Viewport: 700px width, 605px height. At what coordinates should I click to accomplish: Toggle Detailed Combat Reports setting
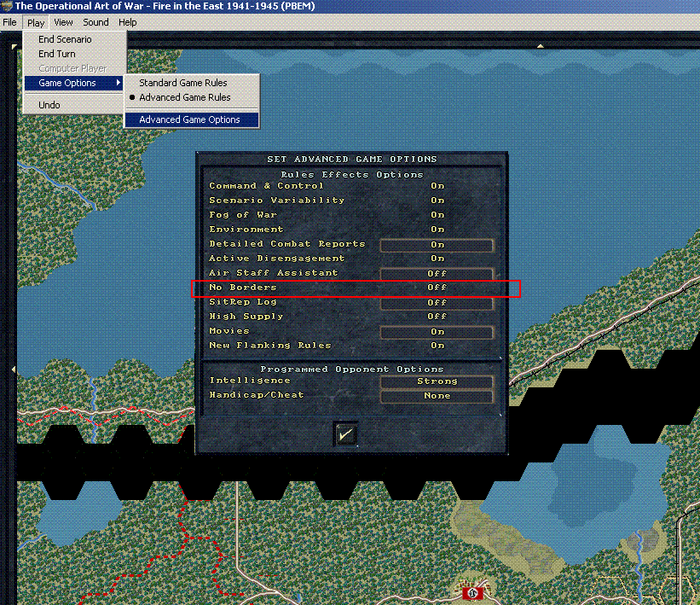click(437, 245)
